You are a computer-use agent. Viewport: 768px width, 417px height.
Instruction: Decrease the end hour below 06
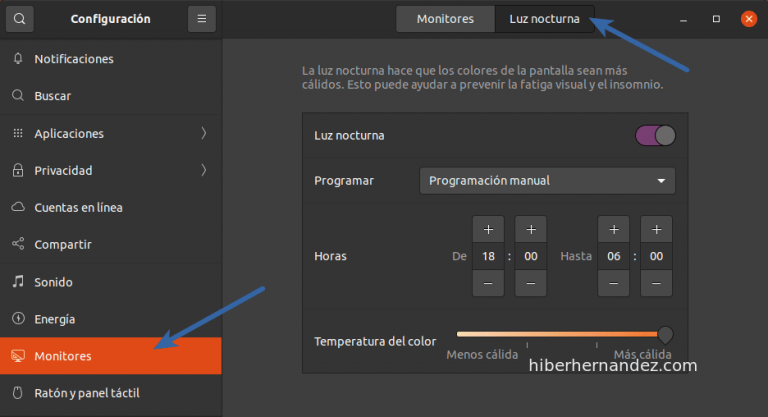point(613,283)
